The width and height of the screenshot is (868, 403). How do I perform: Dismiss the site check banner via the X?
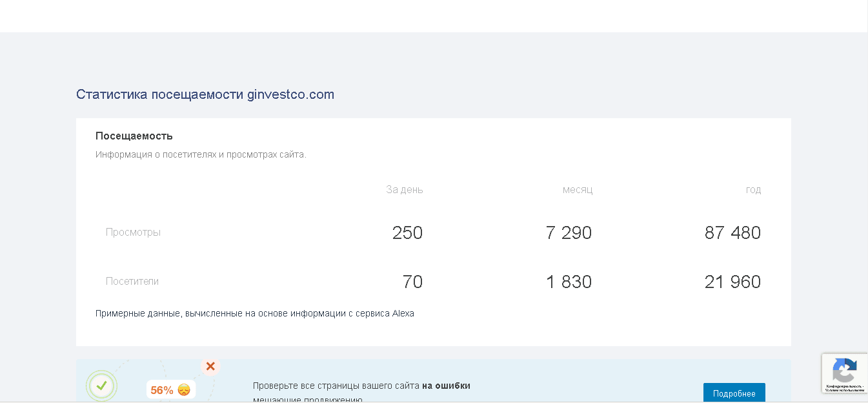coord(210,367)
